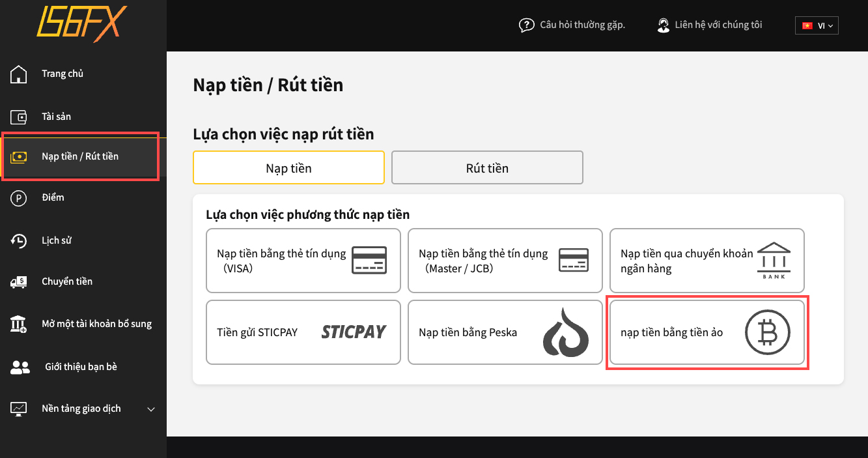868x458 pixels.
Task: Expand the Nền tảng giao dịch chevron
Action: [x=151, y=410]
